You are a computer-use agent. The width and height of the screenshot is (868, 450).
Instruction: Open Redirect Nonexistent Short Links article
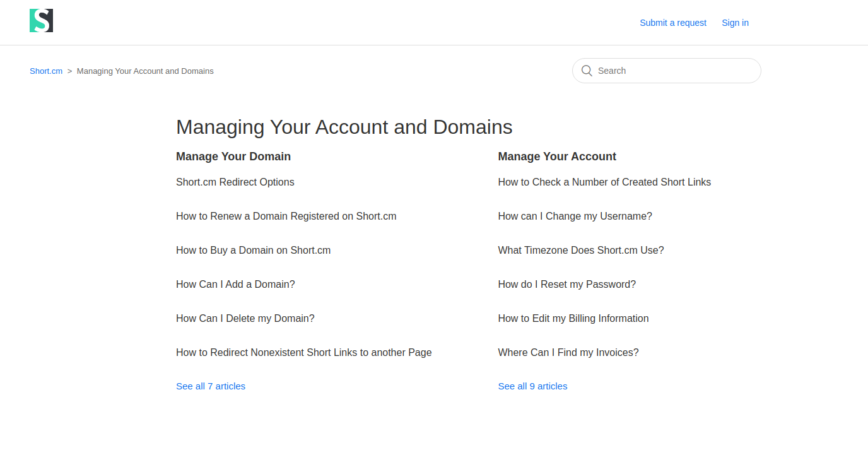(304, 352)
